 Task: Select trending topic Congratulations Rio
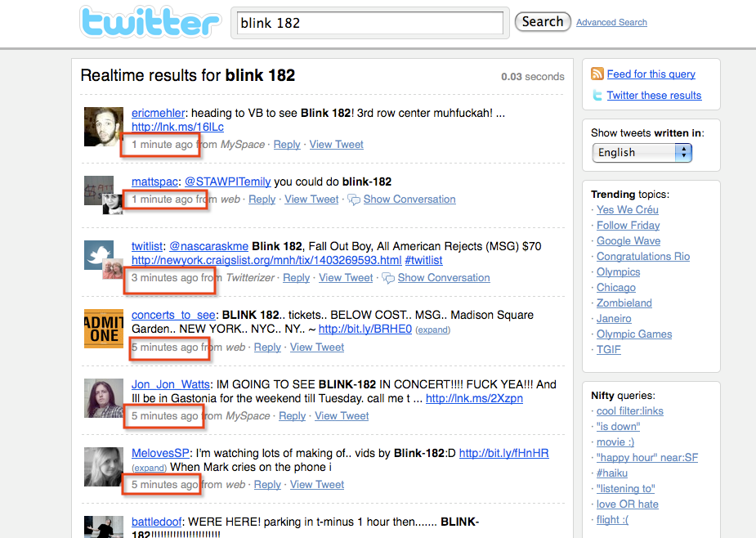643,256
